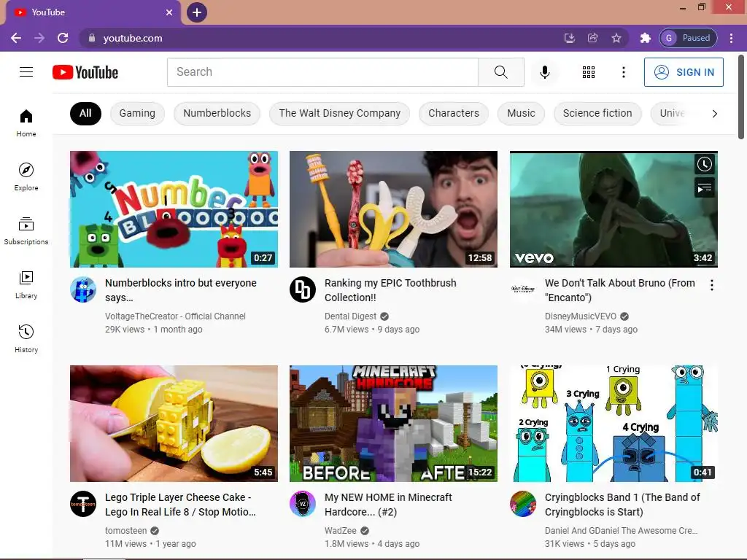This screenshot has height=560, width=747.
Task: Play the toothbrush collection thumbnail
Action: (393, 209)
